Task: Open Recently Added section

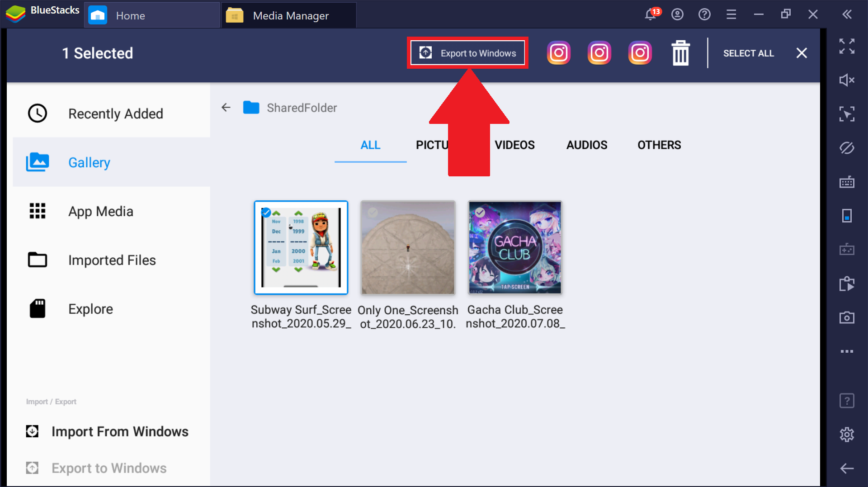Action: [112, 113]
